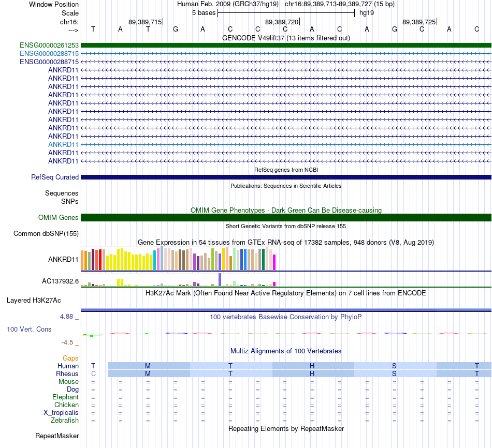Click the Layered H3K27Ac label
The width and height of the screenshot is (492, 448).
(34, 301)
